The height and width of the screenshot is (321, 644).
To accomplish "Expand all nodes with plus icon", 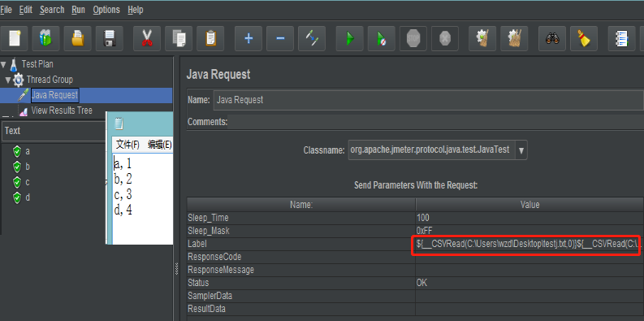I will pyautogui.click(x=249, y=39).
